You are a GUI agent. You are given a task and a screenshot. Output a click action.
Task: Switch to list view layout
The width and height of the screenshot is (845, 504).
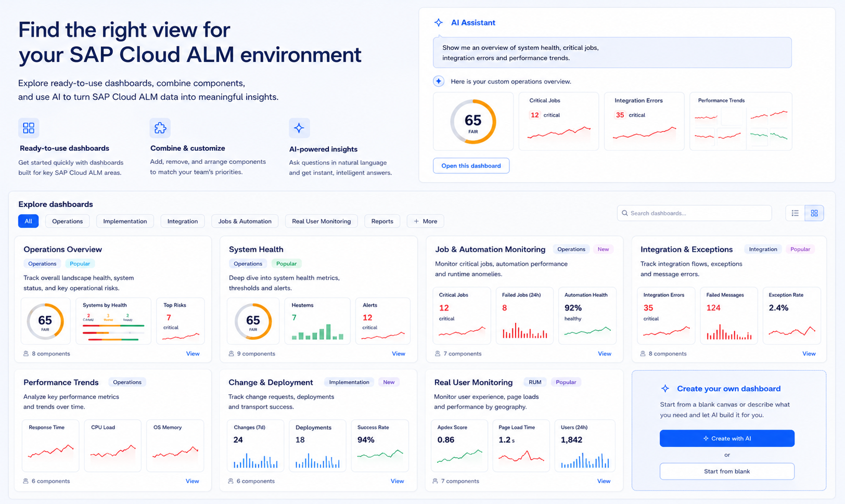coord(795,213)
